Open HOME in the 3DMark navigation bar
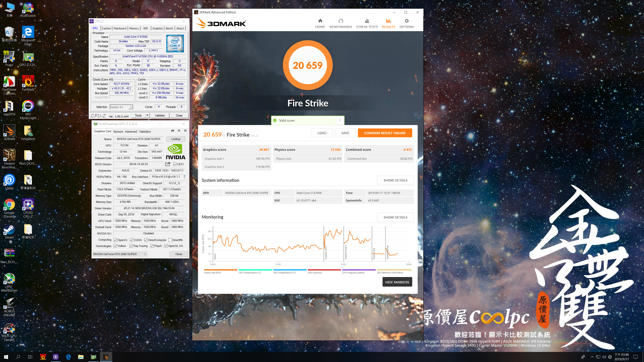 (320, 24)
